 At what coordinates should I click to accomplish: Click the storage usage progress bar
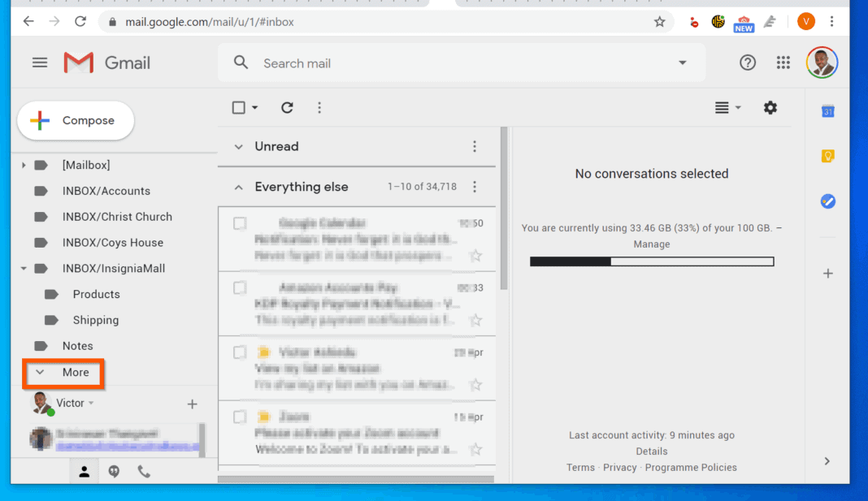click(x=651, y=261)
